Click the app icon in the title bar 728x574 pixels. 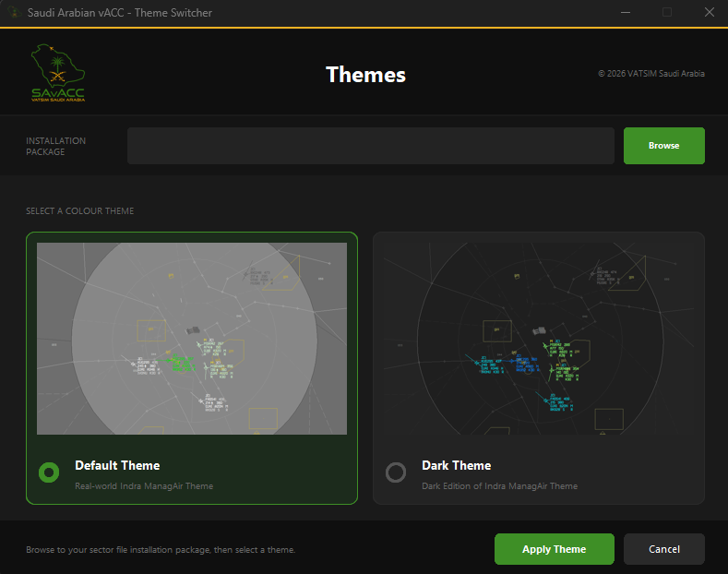coord(14,13)
